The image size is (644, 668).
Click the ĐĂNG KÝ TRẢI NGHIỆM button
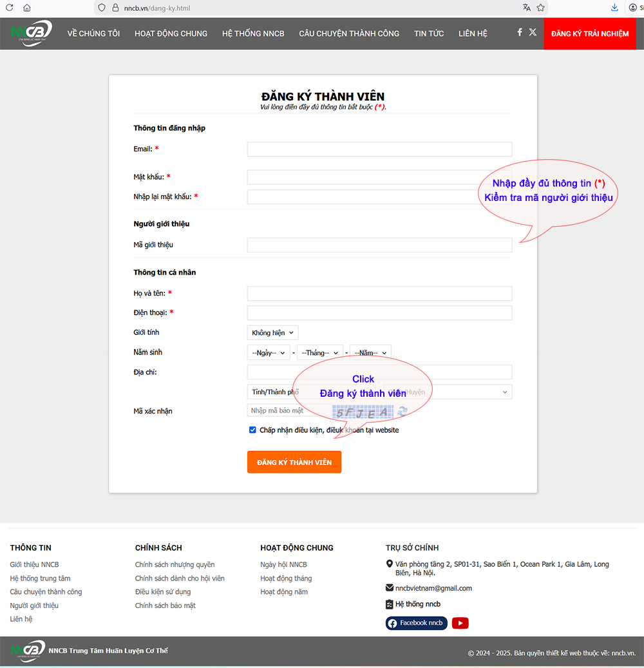tap(590, 33)
